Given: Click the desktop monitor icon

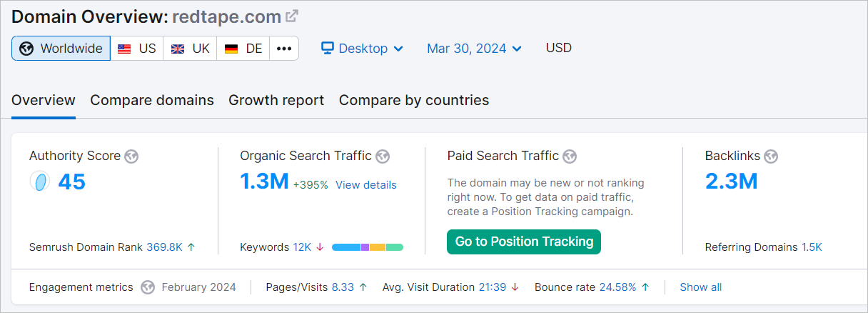Looking at the screenshot, I should click(x=328, y=48).
